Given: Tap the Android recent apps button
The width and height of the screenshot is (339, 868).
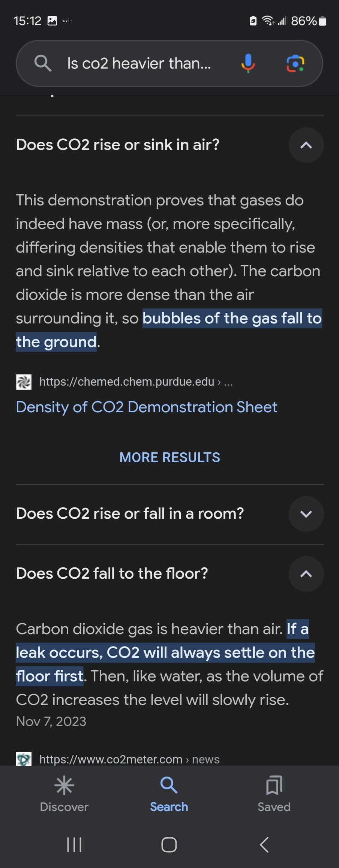Looking at the screenshot, I should (x=74, y=845).
